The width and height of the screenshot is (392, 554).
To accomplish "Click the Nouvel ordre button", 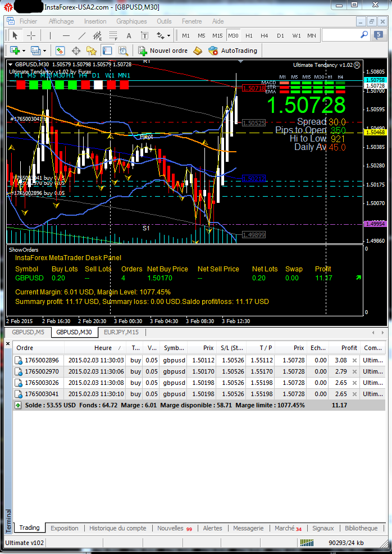I will pos(163,51).
